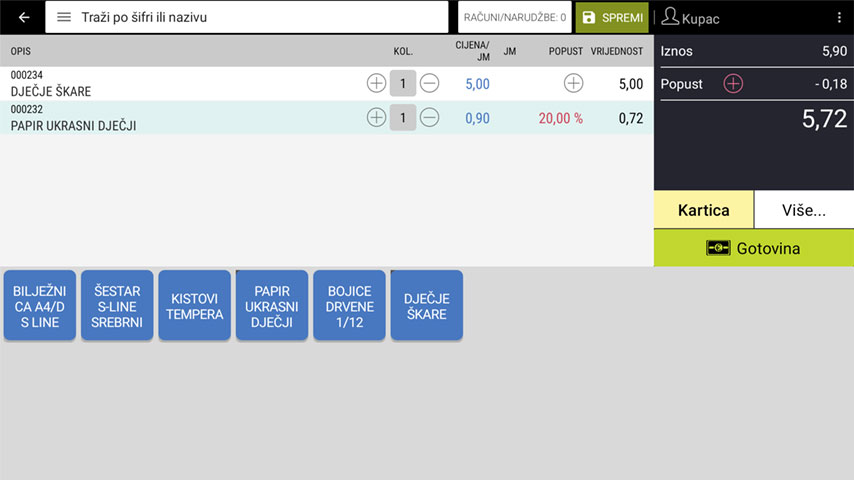The height and width of the screenshot is (480, 854).
Task: Decrease quantity of PAPIR UKRASNI DJEČJI
Action: pos(430,118)
